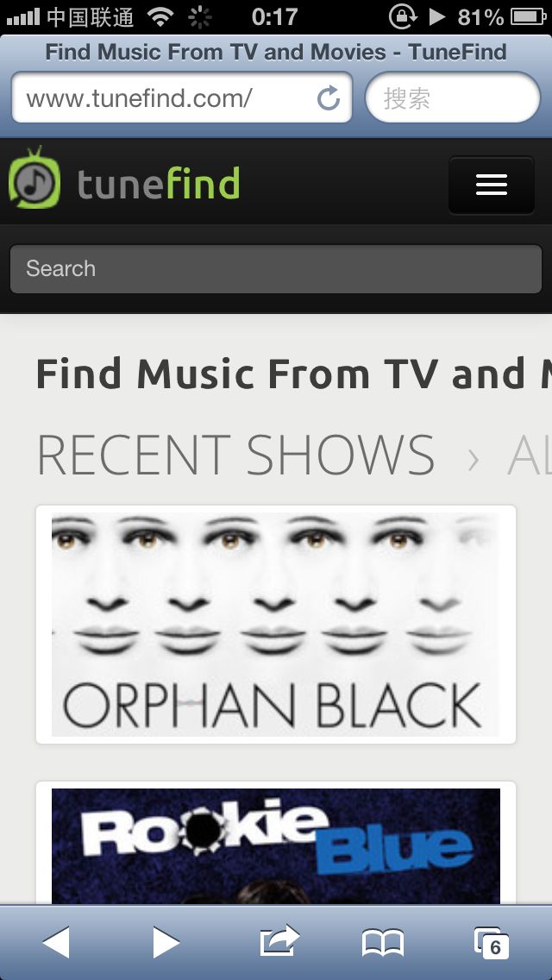Show the open tabs switcher
This screenshot has height=980, width=552.
pyautogui.click(x=492, y=943)
